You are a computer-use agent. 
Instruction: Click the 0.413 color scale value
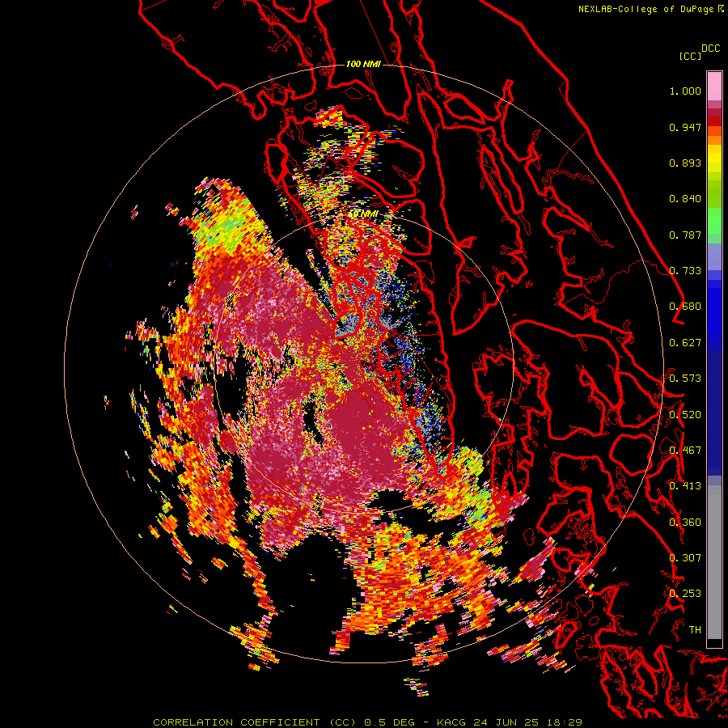(685, 486)
